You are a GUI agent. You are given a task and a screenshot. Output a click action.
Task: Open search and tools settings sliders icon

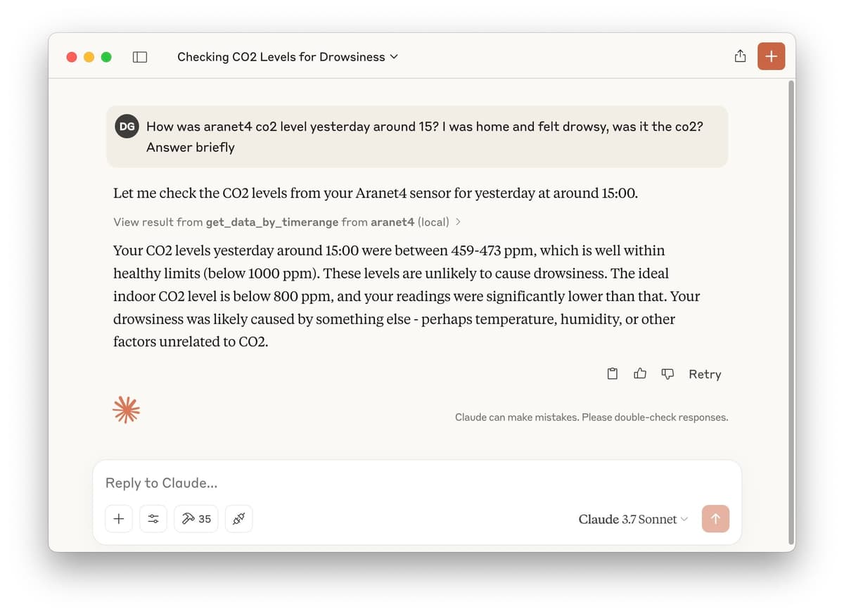click(153, 519)
